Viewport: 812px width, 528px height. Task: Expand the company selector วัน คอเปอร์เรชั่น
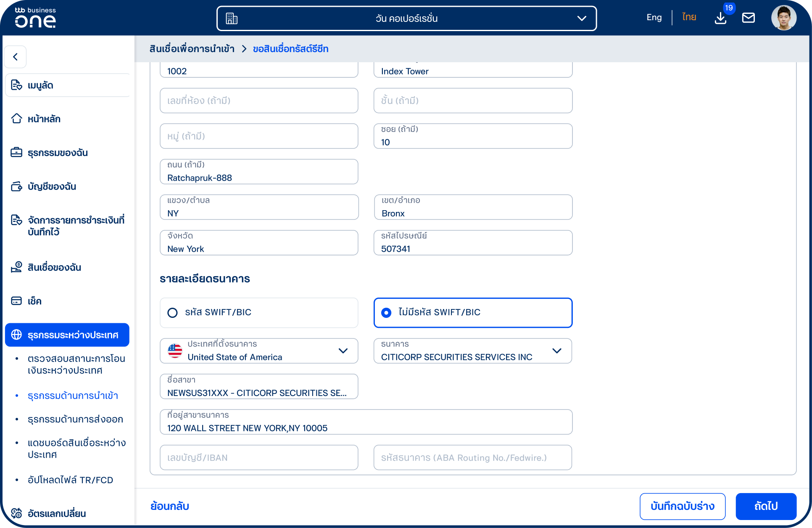(x=406, y=18)
